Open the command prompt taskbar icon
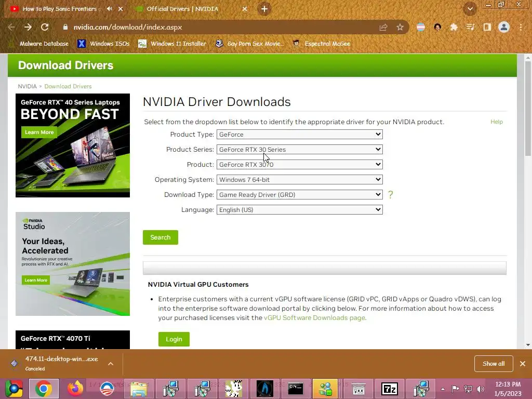Viewport: 532px width, 399px height. (295, 389)
